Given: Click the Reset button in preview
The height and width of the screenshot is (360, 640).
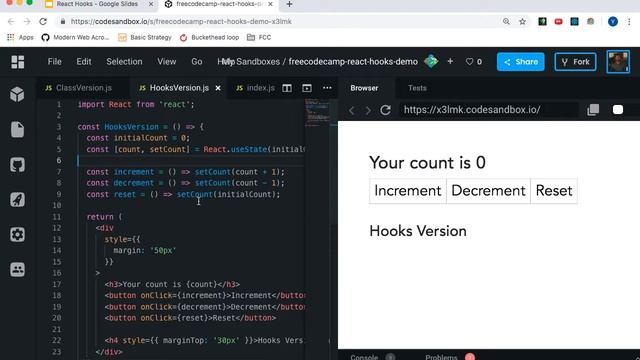Looking at the screenshot, I should pyautogui.click(x=554, y=191).
